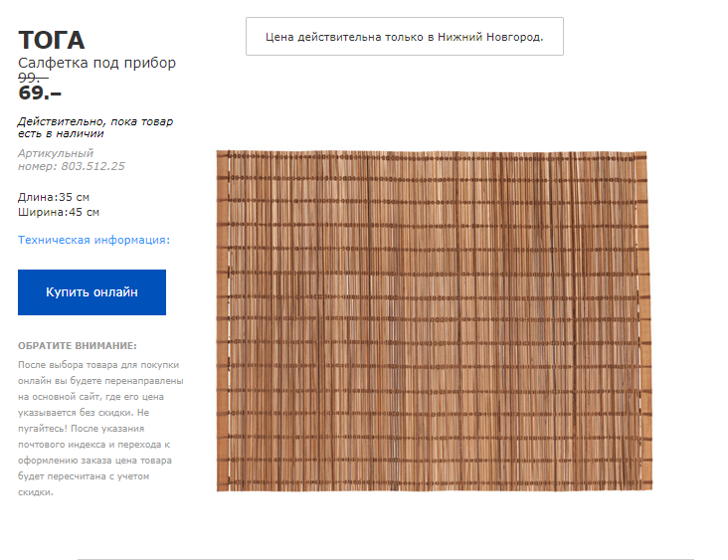This screenshot has height=560, width=728.
Task: Click the note's last word 'скидки'
Action: (x=34, y=491)
